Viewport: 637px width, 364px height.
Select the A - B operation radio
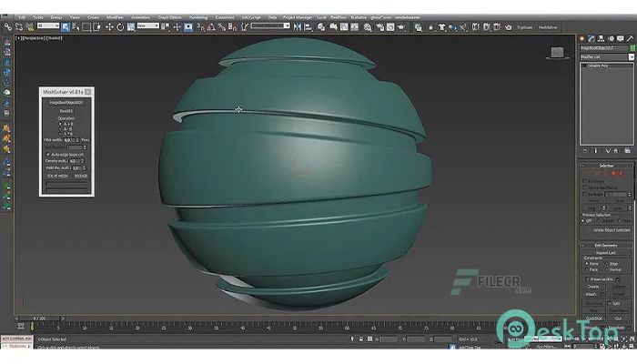click(x=60, y=128)
